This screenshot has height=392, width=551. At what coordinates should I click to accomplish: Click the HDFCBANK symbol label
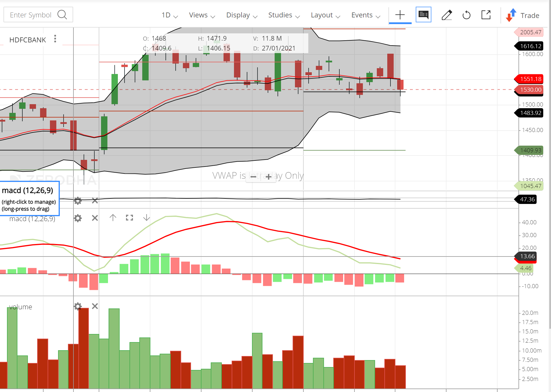pyautogui.click(x=28, y=40)
